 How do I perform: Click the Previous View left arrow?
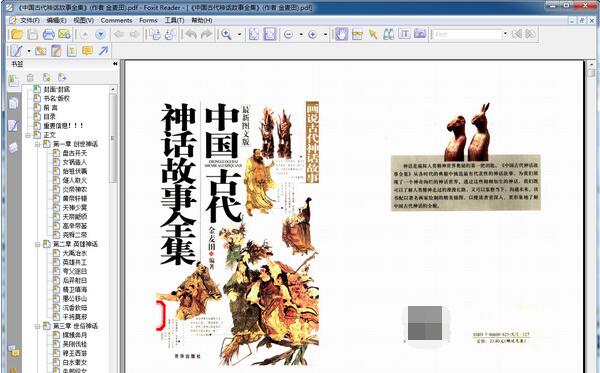119,35
